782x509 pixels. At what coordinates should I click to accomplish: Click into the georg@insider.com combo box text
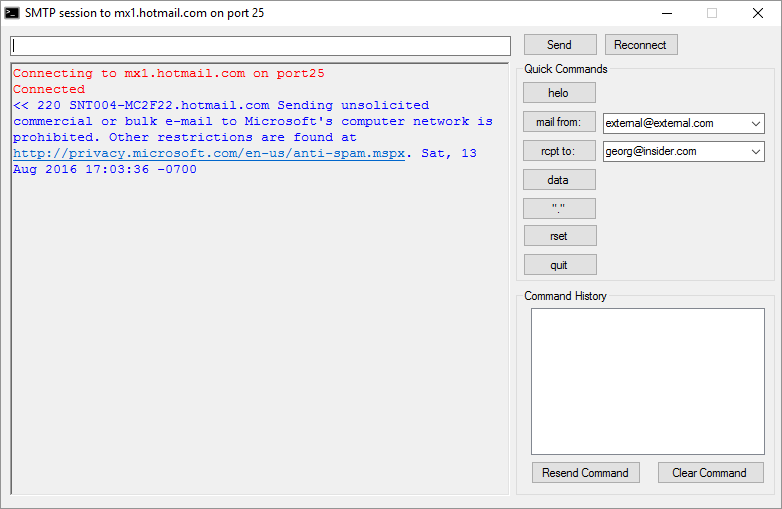point(651,151)
